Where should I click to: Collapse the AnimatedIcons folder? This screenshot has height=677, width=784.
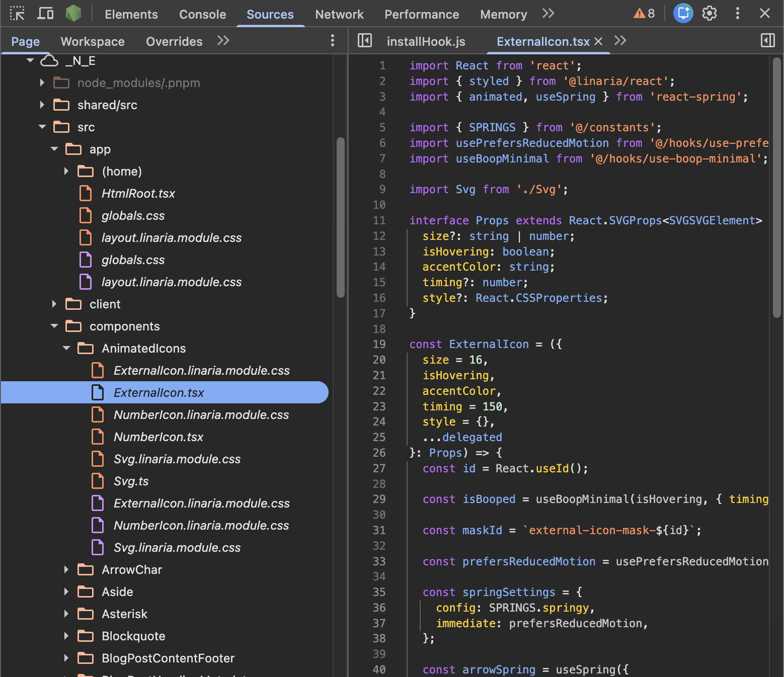tap(66, 349)
